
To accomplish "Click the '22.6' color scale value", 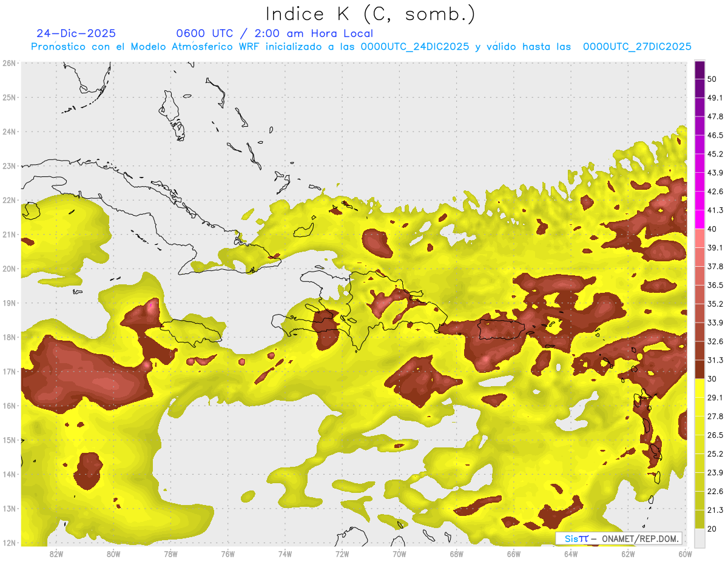I will coord(715,492).
